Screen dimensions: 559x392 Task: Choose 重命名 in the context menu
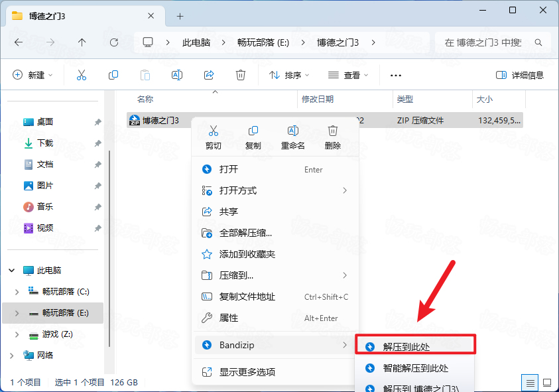(292, 137)
